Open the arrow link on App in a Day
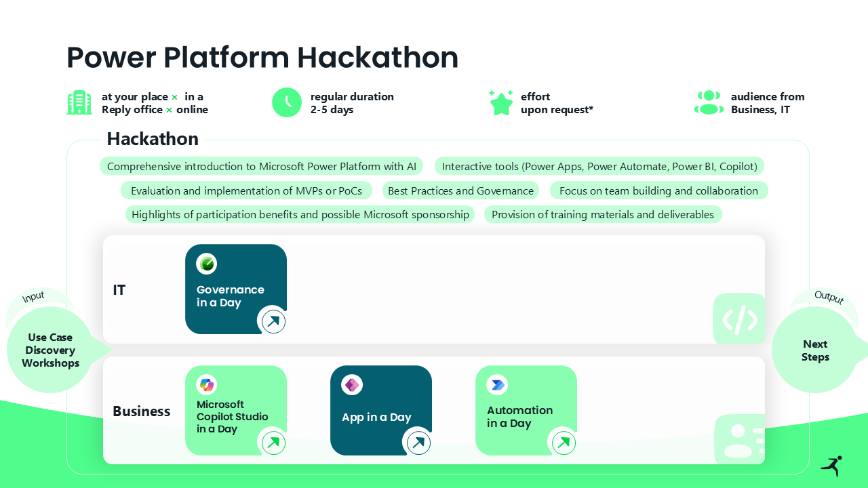Screen dimensions: 868x488 pyautogui.click(x=418, y=443)
